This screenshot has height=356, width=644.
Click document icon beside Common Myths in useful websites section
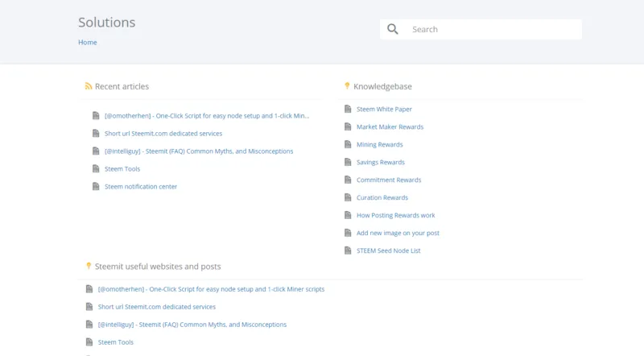[x=89, y=325]
